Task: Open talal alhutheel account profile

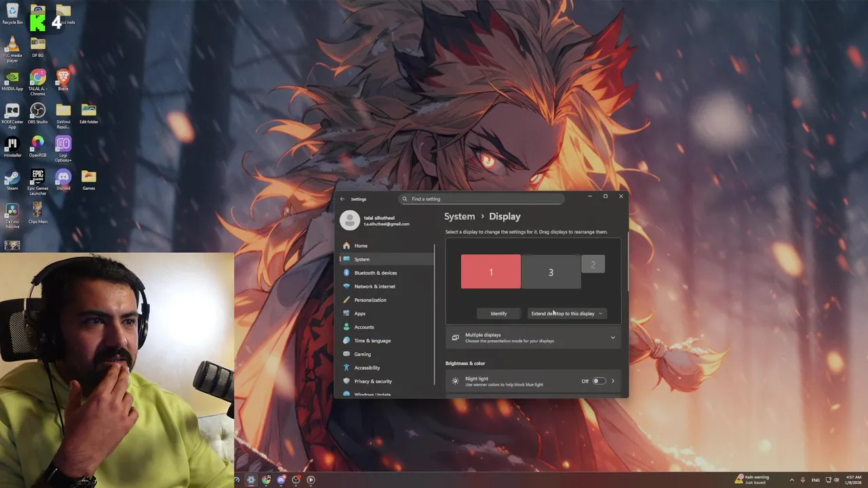Action: tap(375, 220)
